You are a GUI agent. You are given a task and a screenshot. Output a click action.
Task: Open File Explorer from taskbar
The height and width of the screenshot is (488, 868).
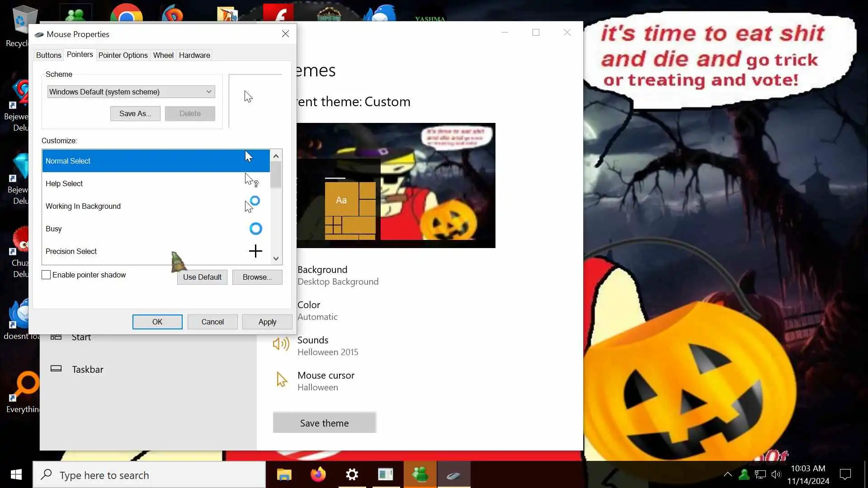pos(284,475)
